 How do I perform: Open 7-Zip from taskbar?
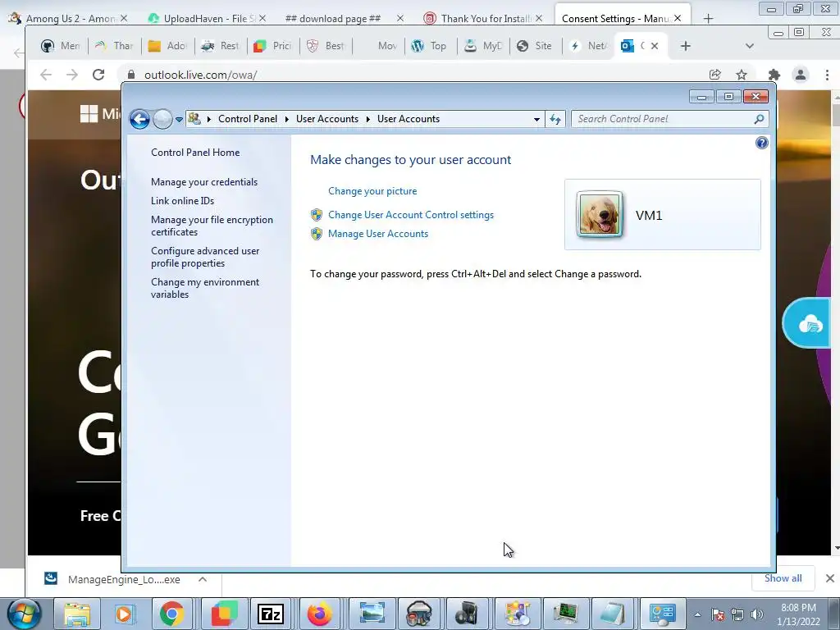click(x=271, y=614)
